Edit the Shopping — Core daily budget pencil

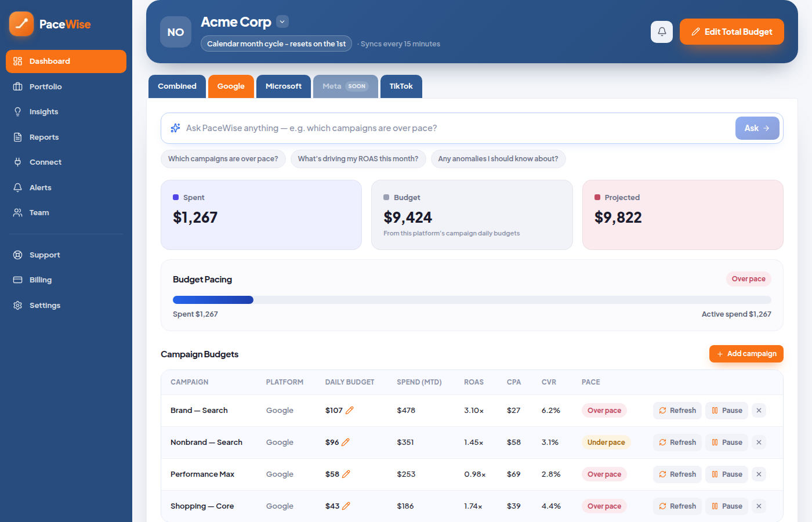[x=346, y=506]
